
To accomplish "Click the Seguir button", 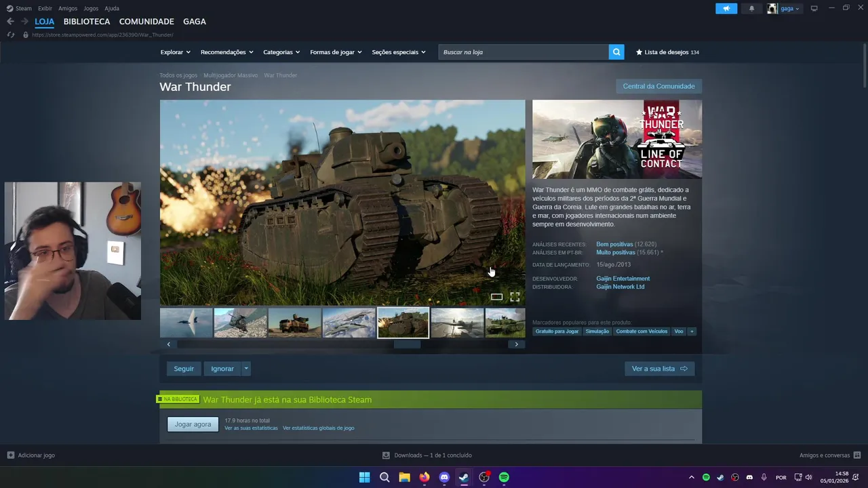I will point(184,369).
